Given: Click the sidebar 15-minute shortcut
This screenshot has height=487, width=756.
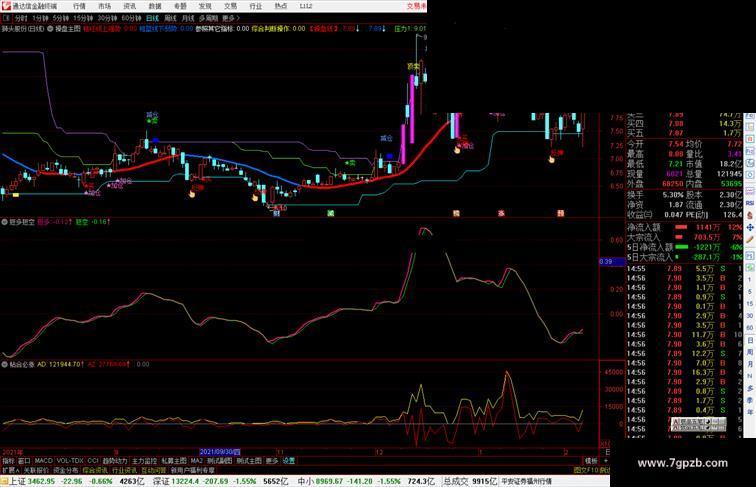Looking at the screenshot, I should (x=750, y=304).
